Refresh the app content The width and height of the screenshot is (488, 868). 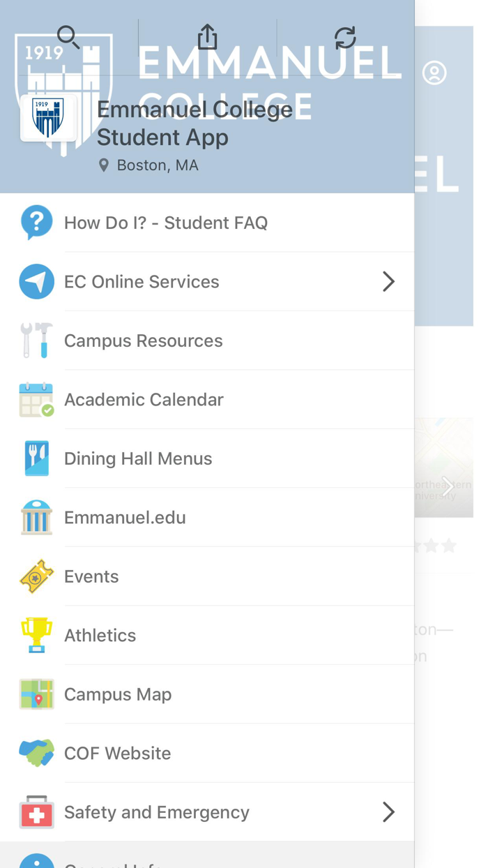346,38
